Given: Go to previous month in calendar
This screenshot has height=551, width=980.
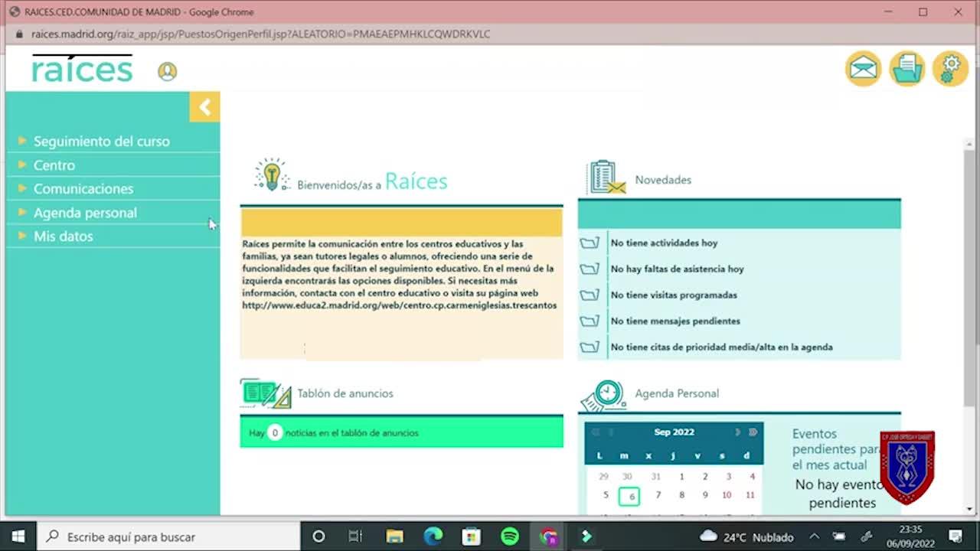Looking at the screenshot, I should pos(611,432).
